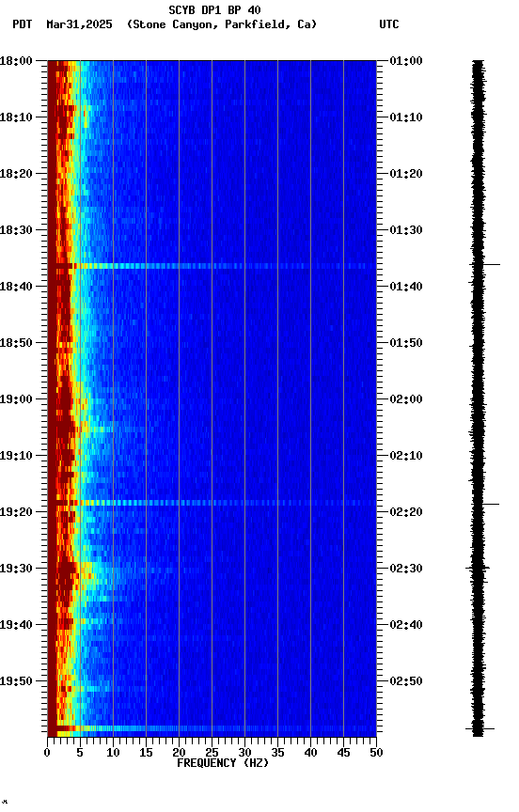Click the location text '(Stone Canyon, Parkfield, Ca)'
The width and height of the screenshot is (519, 812).
coord(222,24)
